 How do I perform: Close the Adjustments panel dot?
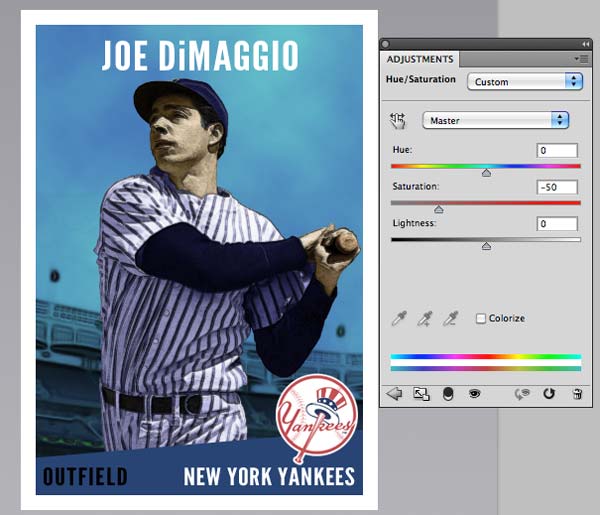point(386,44)
